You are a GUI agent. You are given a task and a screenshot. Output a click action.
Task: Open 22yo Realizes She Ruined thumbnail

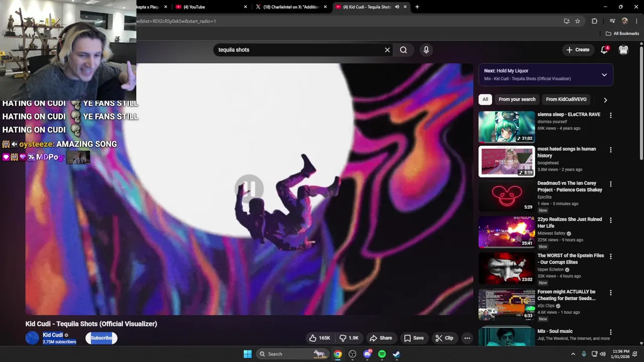(x=507, y=232)
